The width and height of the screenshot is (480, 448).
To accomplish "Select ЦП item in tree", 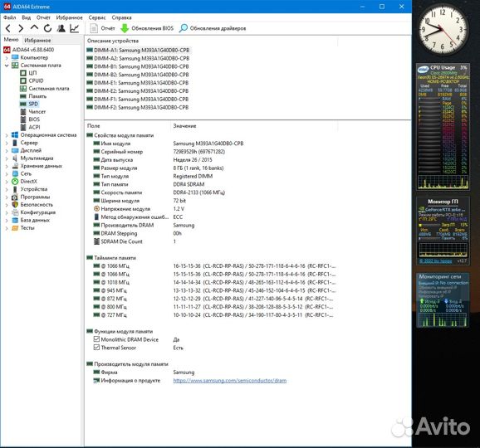I will pos(28,73).
